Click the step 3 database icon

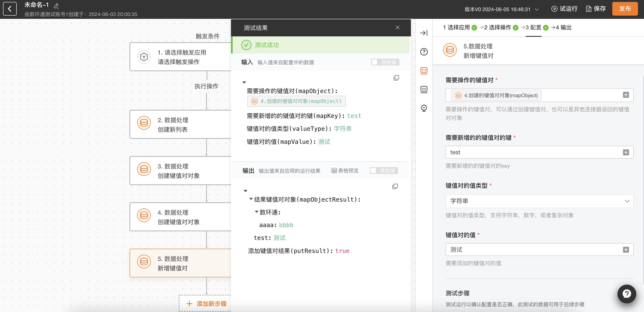[144, 169]
